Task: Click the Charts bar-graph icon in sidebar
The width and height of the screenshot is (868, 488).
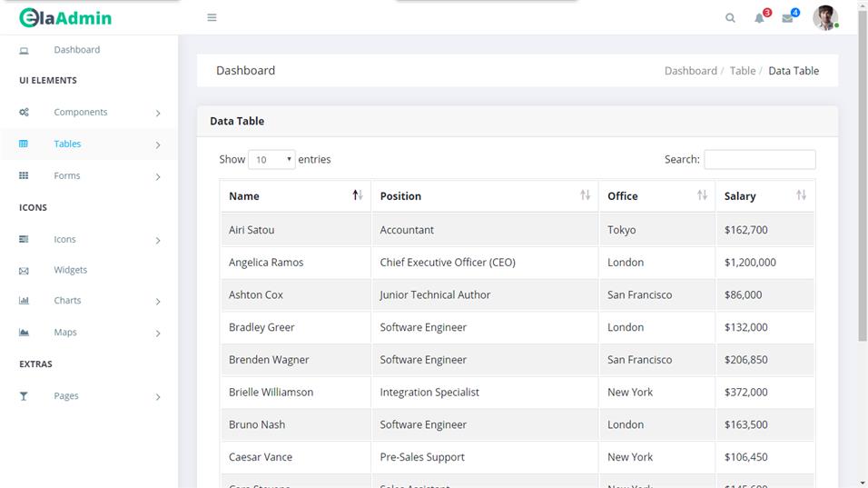Action: pyautogui.click(x=24, y=301)
